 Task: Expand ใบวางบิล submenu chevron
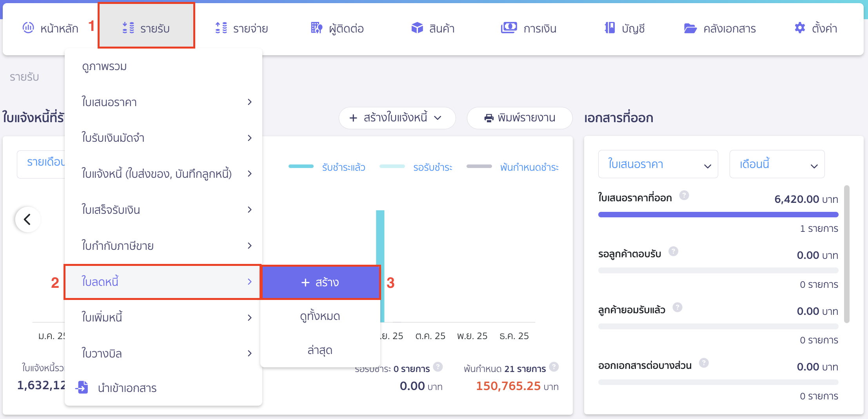point(250,353)
